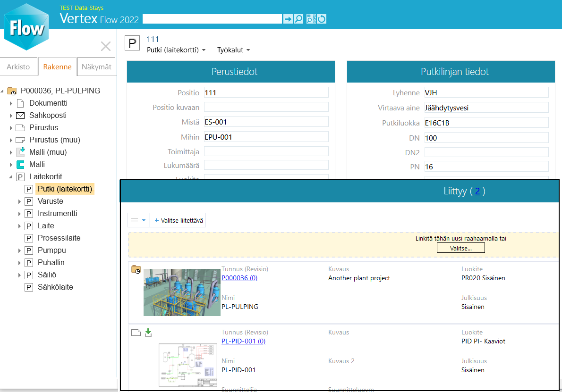Collapse the Laitekortit tree node
562x392 pixels.
click(11, 177)
